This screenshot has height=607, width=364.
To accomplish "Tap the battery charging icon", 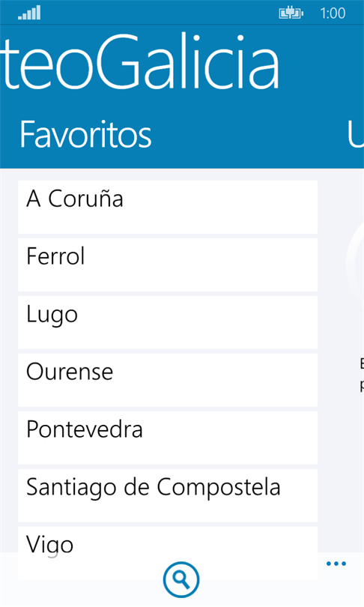I will pos(291,13).
